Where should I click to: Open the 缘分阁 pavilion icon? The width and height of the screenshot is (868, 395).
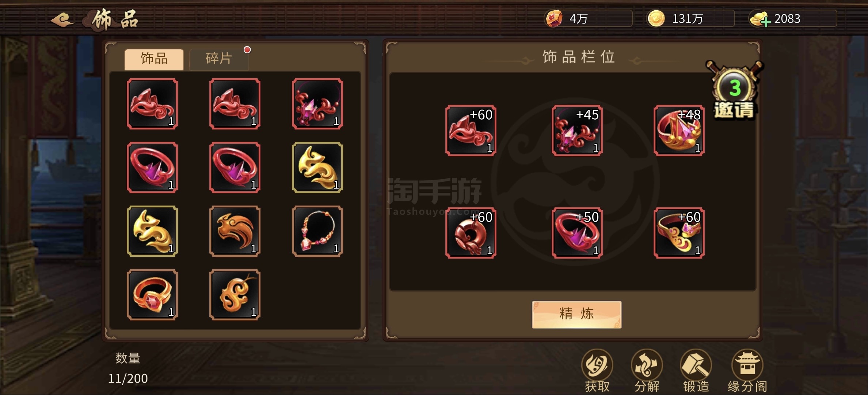(x=747, y=370)
